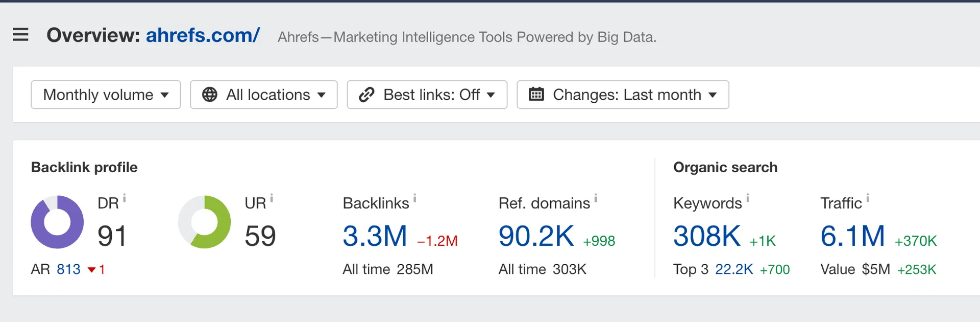The height and width of the screenshot is (322, 980).
Task: Open the ahrefs.com/ overview link
Action: coord(202,35)
